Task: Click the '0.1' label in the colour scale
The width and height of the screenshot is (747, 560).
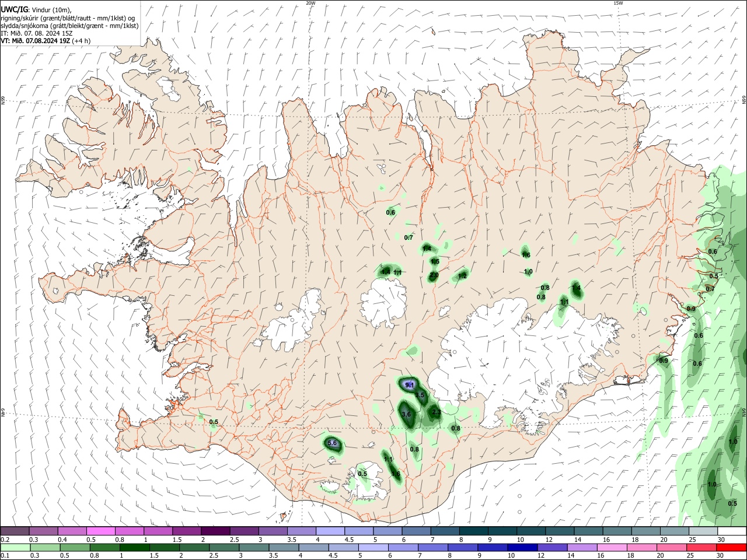Action: point(5,556)
